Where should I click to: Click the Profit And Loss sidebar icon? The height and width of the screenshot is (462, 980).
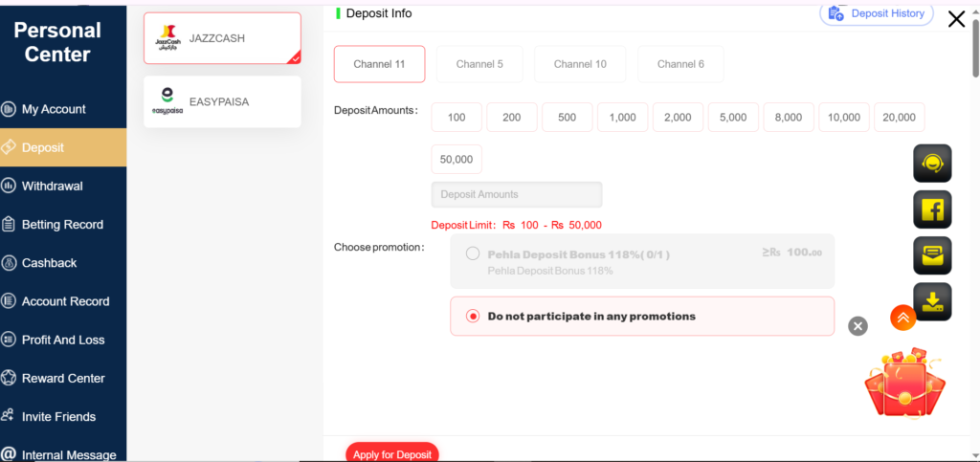coord(9,340)
